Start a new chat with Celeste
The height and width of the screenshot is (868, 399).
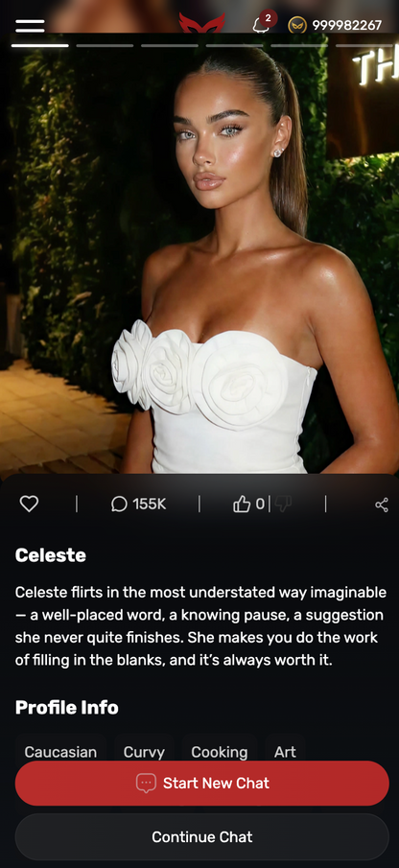(x=202, y=783)
